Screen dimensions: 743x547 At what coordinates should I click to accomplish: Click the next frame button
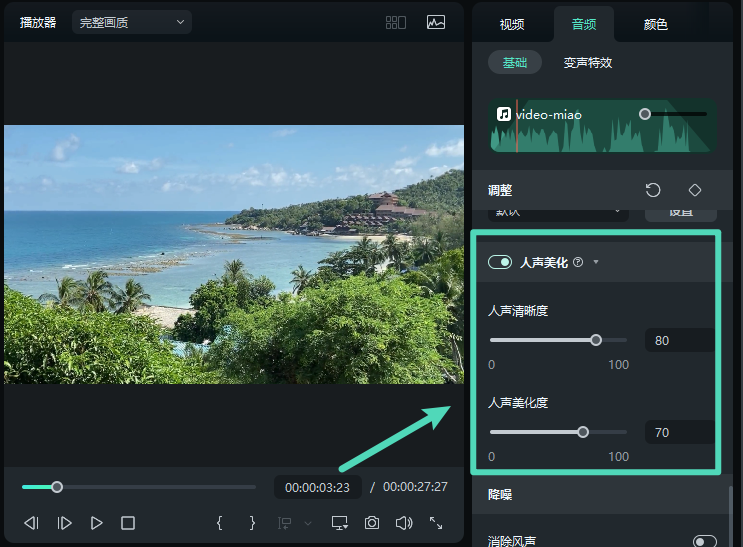click(x=64, y=523)
